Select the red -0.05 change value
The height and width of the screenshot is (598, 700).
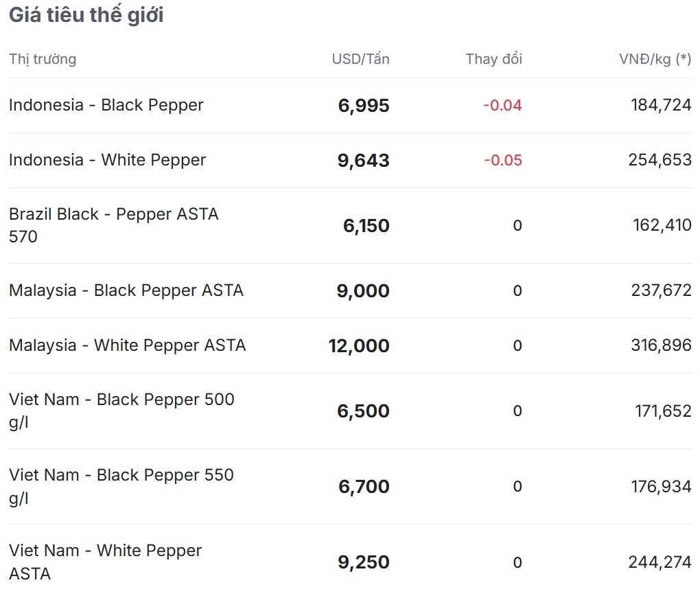pos(502,161)
